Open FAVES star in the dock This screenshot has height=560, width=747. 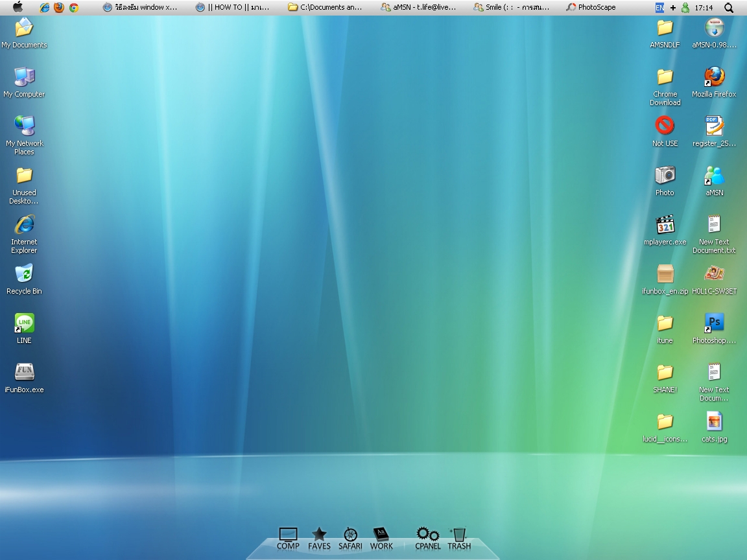[319, 539]
